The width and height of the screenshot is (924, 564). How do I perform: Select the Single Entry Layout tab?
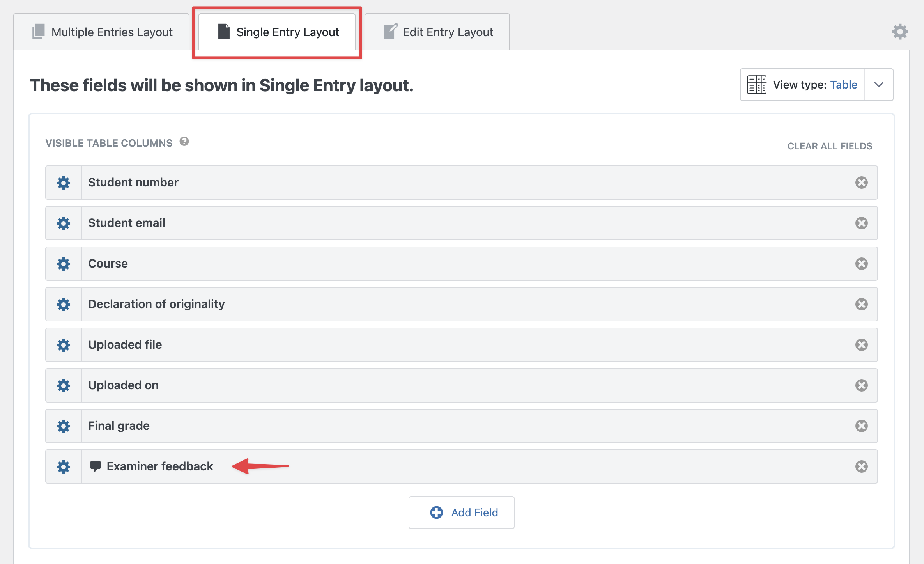click(x=277, y=32)
